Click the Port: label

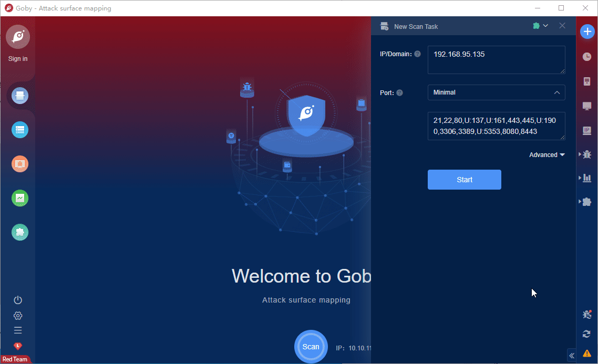tap(387, 92)
